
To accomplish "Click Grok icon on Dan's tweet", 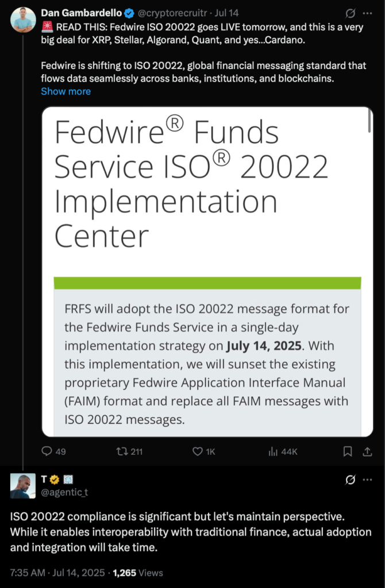I will point(348,13).
